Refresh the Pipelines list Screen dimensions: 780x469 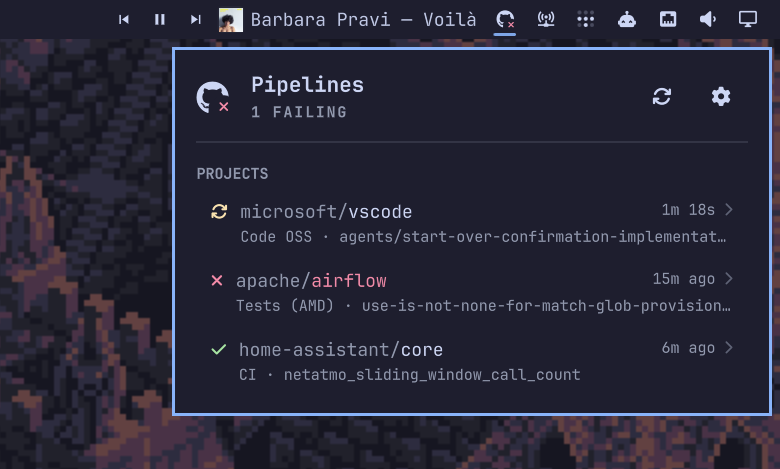pyautogui.click(x=662, y=96)
